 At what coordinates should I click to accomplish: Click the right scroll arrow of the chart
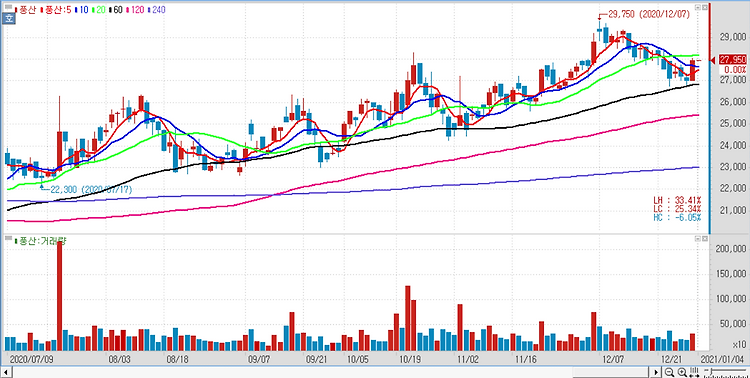coord(657,372)
